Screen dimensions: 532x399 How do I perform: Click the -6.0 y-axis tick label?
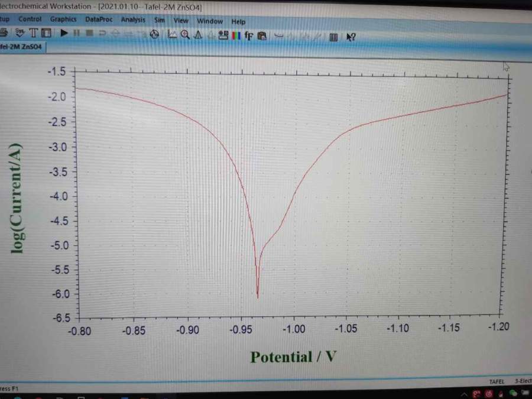pyautogui.click(x=61, y=294)
